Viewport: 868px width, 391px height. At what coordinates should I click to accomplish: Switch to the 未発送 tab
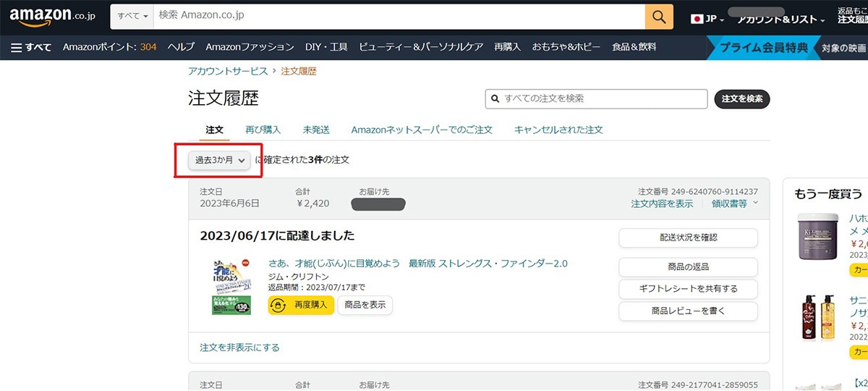click(316, 130)
